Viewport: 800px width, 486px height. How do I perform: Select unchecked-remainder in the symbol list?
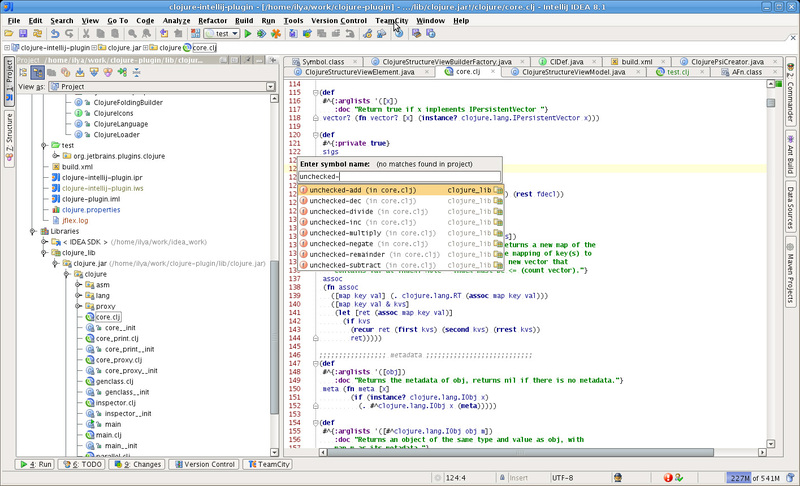[401, 254]
